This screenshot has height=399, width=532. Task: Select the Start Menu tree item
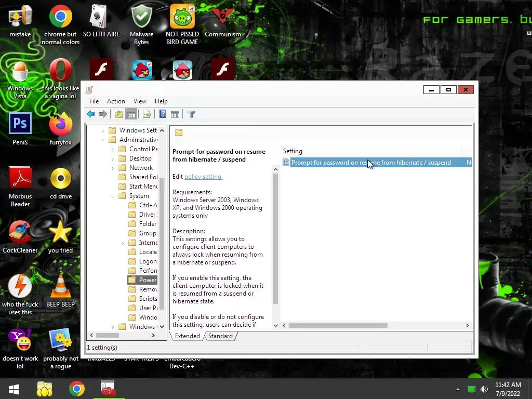(138, 187)
